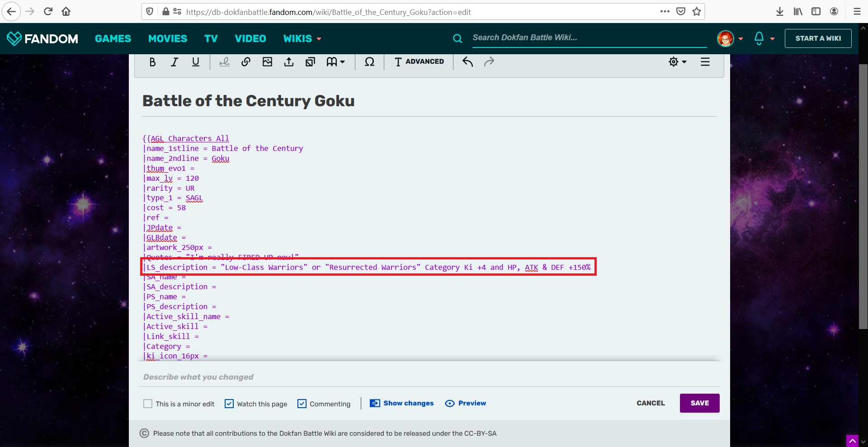Click the upload file icon
This screenshot has height=447, width=868.
[289, 62]
